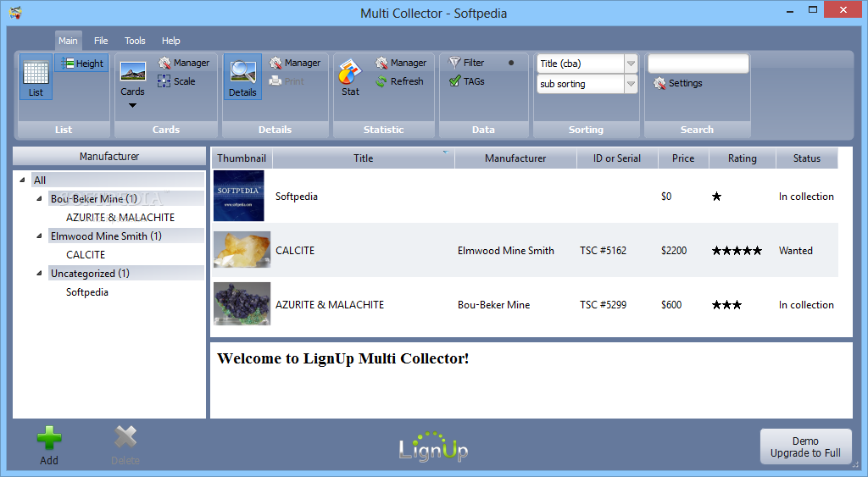Sort by Manufacturer column header
Screen dimensions: 868x477
[x=515, y=158]
